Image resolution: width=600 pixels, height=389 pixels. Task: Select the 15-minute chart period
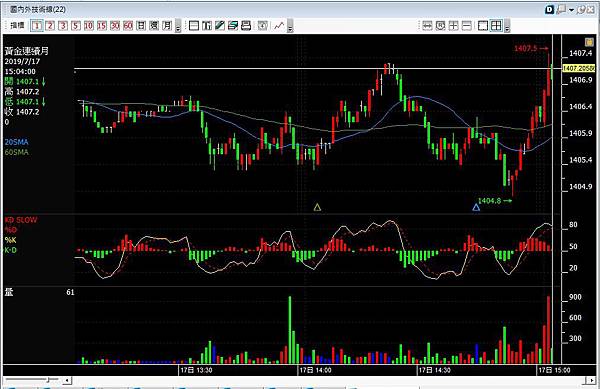102,26
